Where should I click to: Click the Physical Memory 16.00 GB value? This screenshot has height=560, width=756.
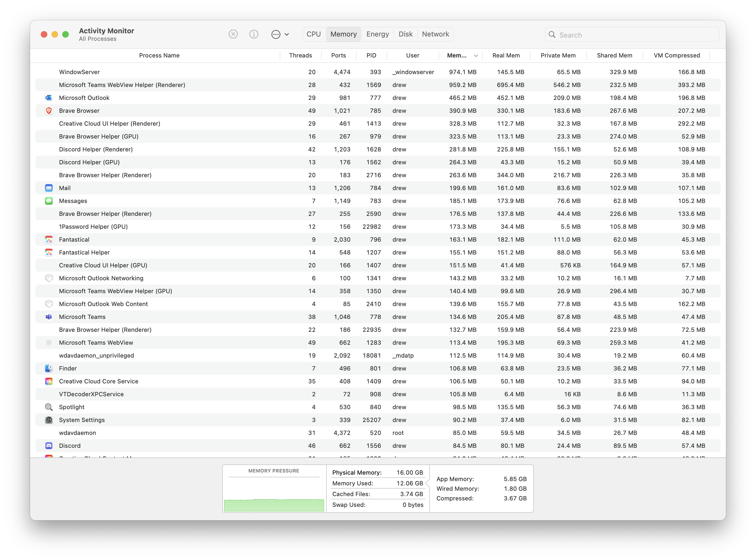[x=410, y=472]
